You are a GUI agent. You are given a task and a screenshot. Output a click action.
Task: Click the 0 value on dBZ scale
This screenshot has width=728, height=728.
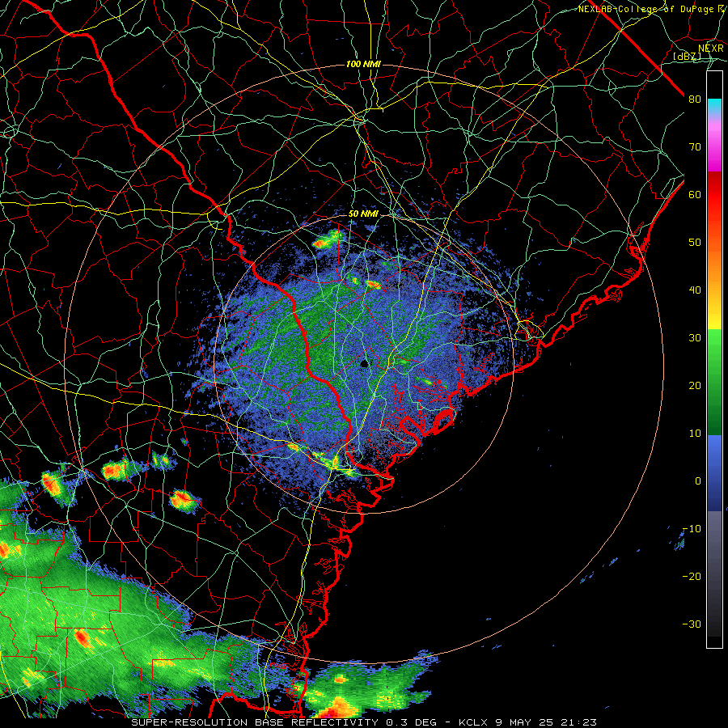tap(698, 481)
